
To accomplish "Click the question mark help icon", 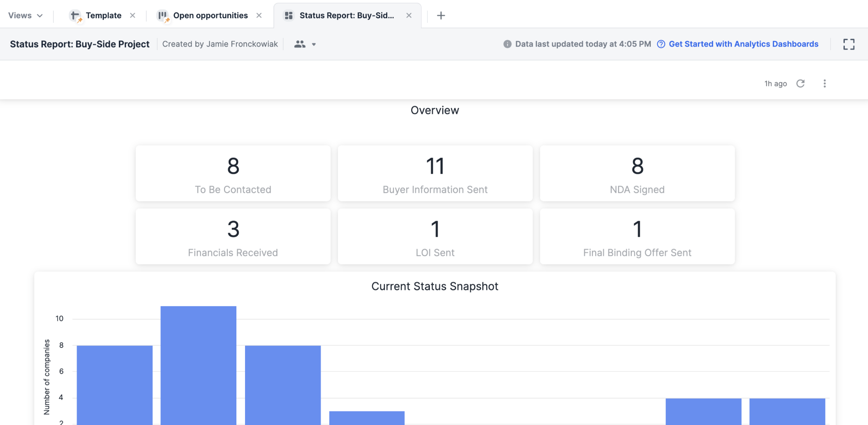I will 661,44.
